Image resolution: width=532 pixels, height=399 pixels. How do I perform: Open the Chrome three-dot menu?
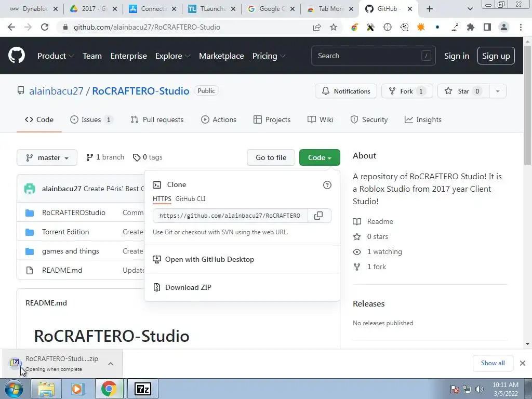click(521, 27)
